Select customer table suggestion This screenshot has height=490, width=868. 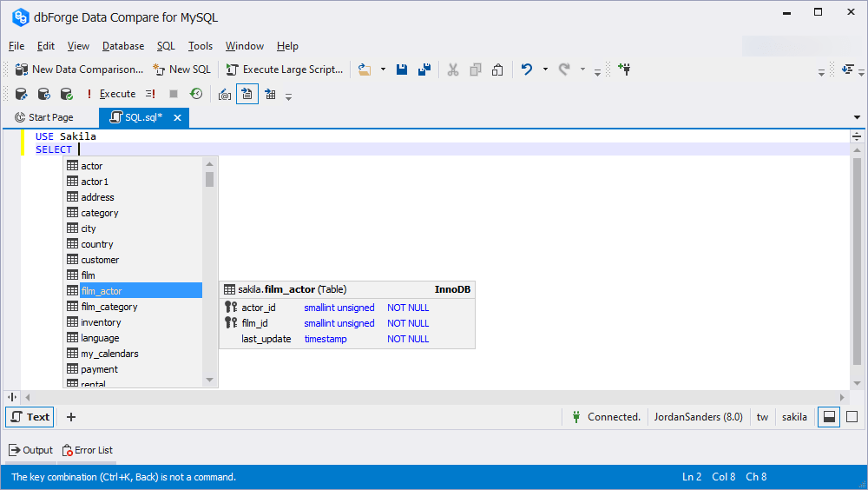pos(134,260)
